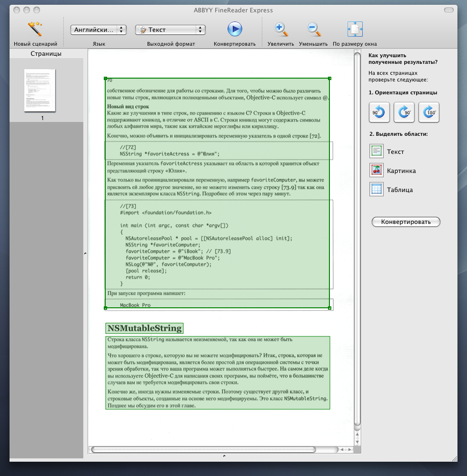
Task: Click the Таблица label in the areas section
Action: (x=400, y=190)
